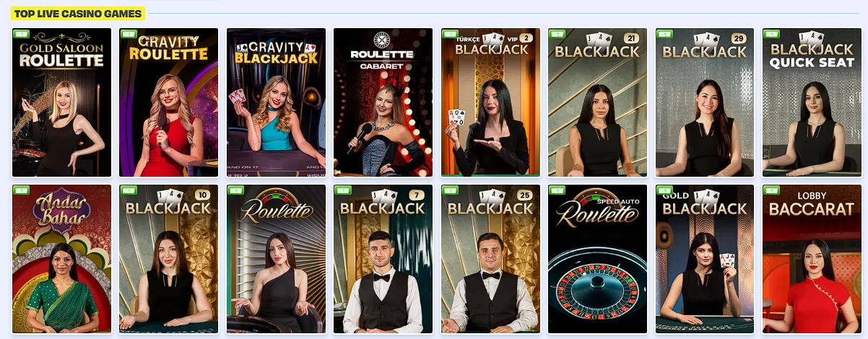Click the table number 21 badge
The image size is (868, 339).
[633, 38]
